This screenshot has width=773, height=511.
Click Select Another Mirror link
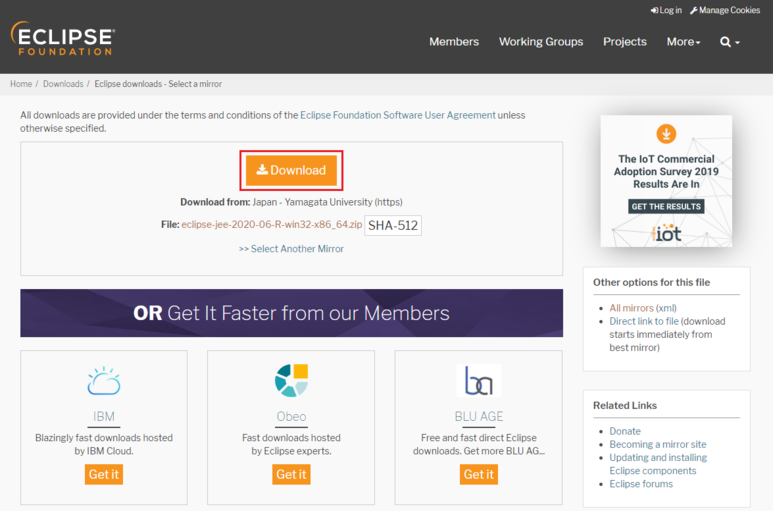tap(291, 249)
